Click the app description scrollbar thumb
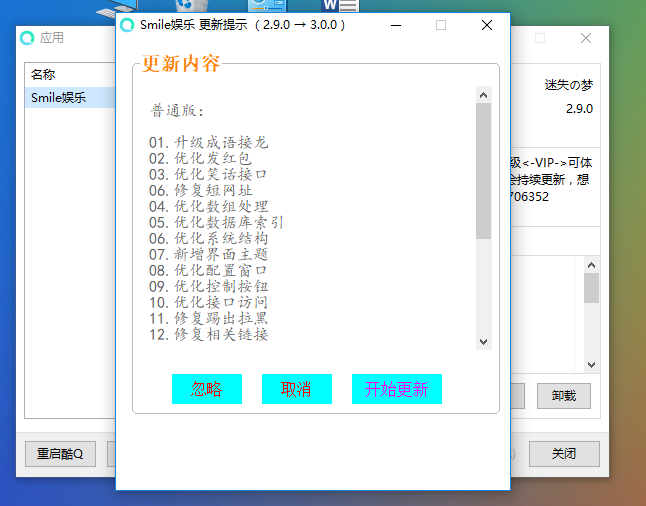Screen dimensions: 646x506 (x=591, y=288)
